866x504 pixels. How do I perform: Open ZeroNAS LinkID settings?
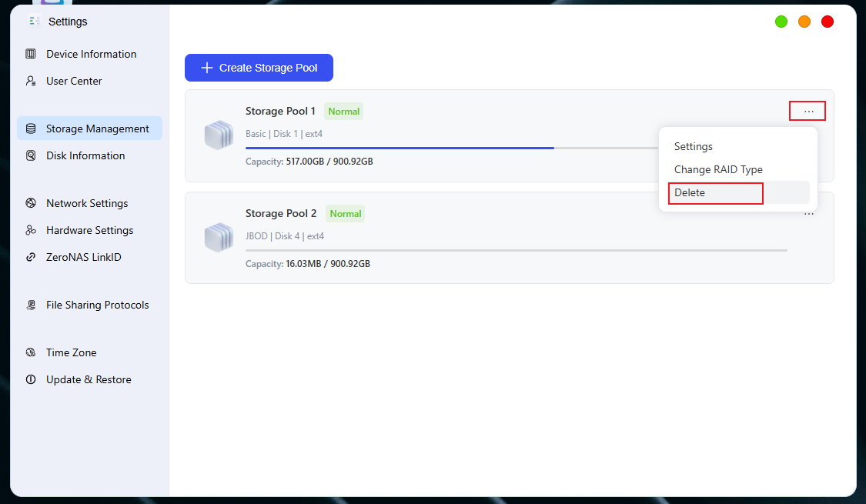click(x=89, y=257)
